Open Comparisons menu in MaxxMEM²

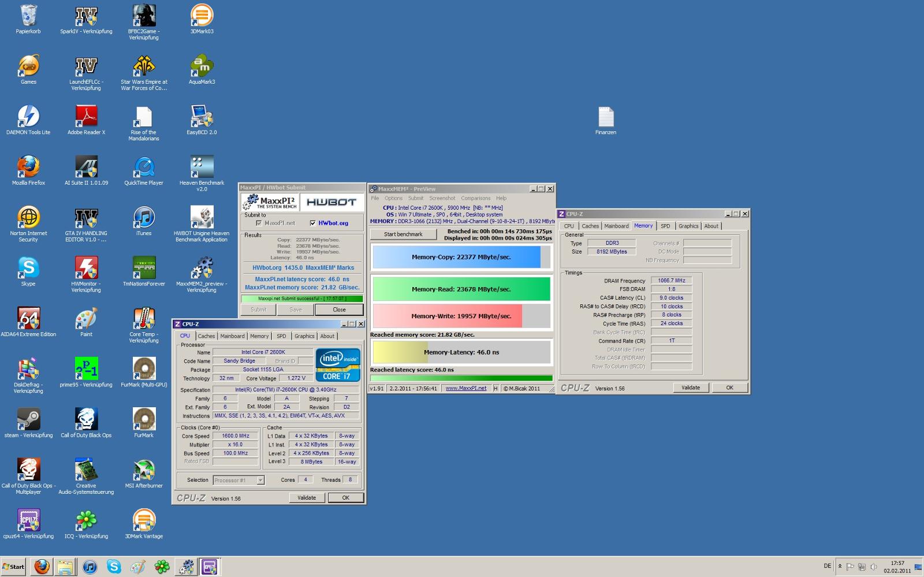[x=475, y=198]
